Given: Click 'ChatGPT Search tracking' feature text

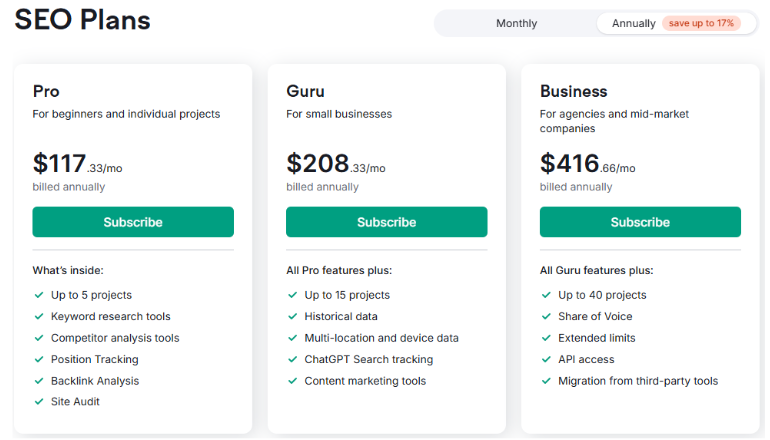Looking at the screenshot, I should click(369, 359).
